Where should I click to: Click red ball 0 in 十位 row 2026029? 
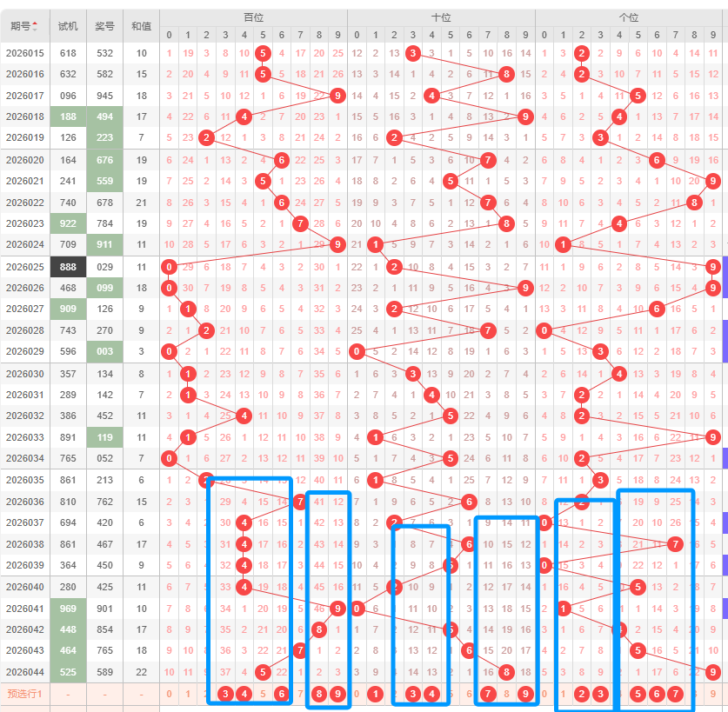point(356,351)
